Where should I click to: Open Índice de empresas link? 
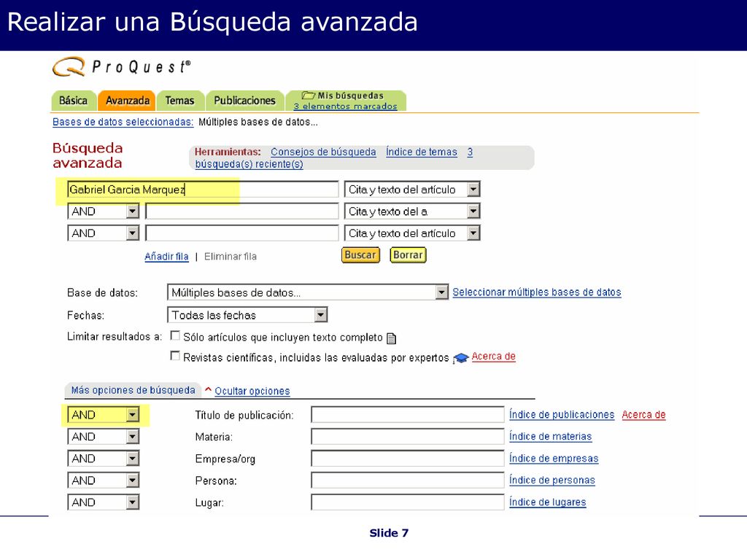(x=554, y=459)
